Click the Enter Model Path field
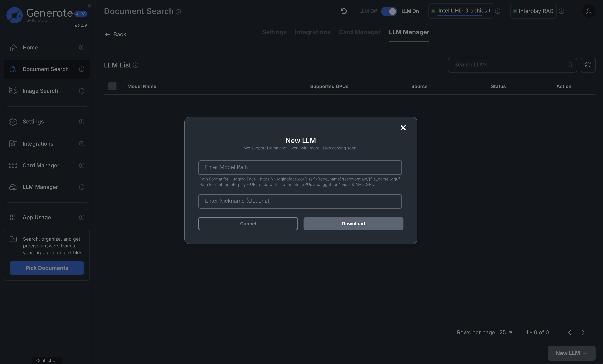 click(x=300, y=167)
